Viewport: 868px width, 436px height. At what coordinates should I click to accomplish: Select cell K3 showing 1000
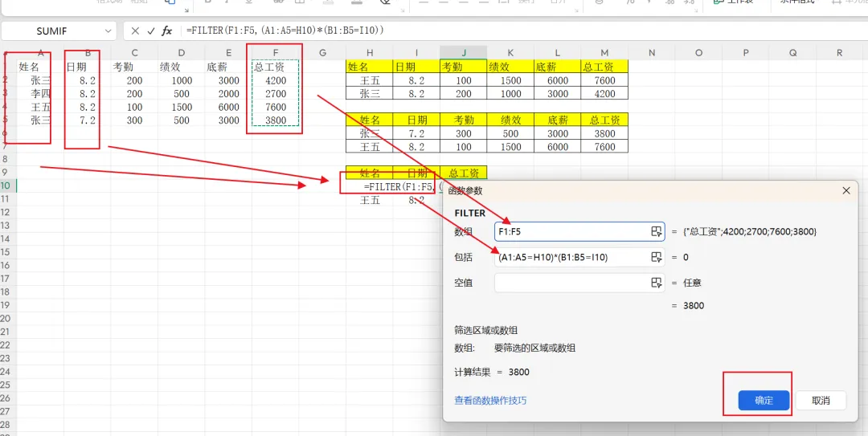tap(510, 93)
